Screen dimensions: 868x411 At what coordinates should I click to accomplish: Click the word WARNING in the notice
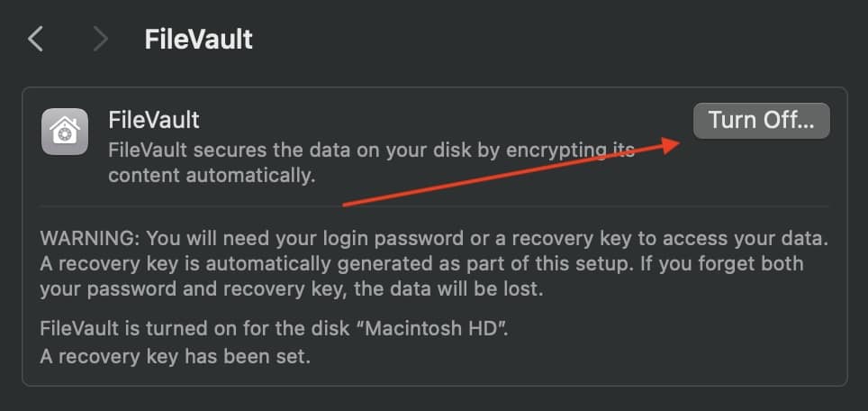88,239
